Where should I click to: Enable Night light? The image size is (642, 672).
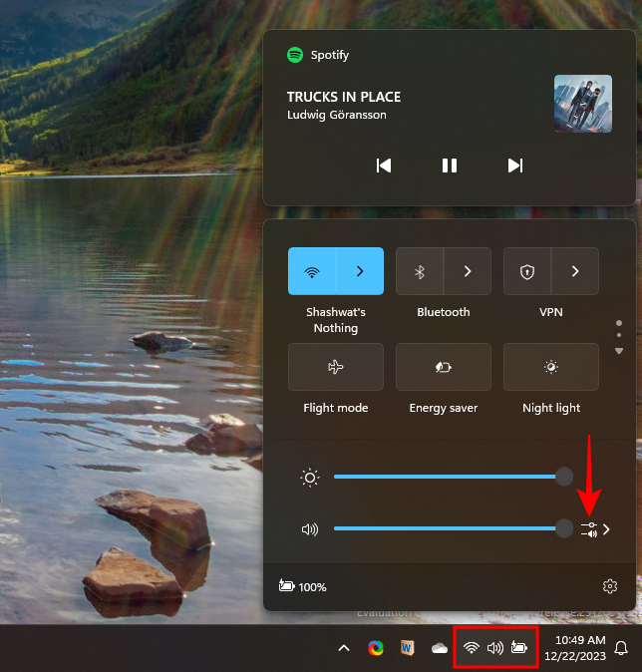551,367
